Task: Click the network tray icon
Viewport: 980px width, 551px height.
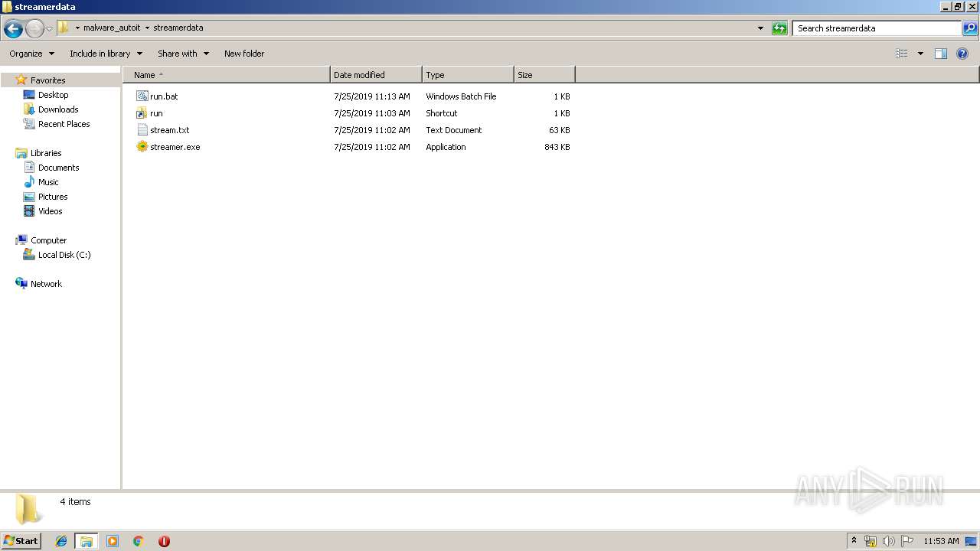Action: click(x=871, y=541)
